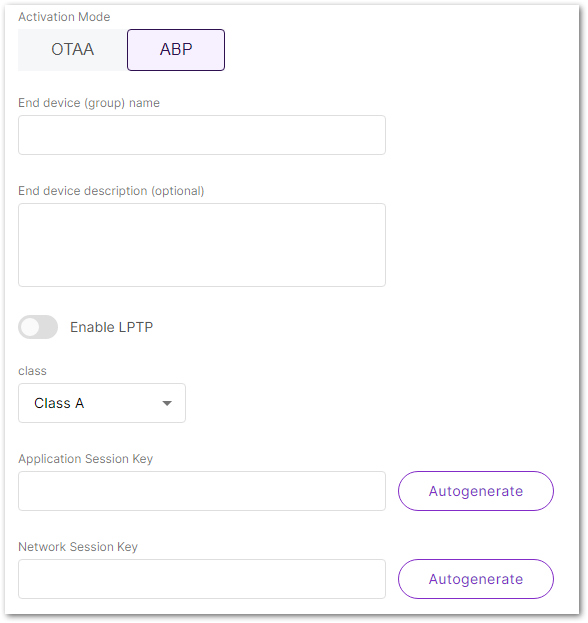Click the Network Session Key label
588x623 pixels.
point(78,547)
